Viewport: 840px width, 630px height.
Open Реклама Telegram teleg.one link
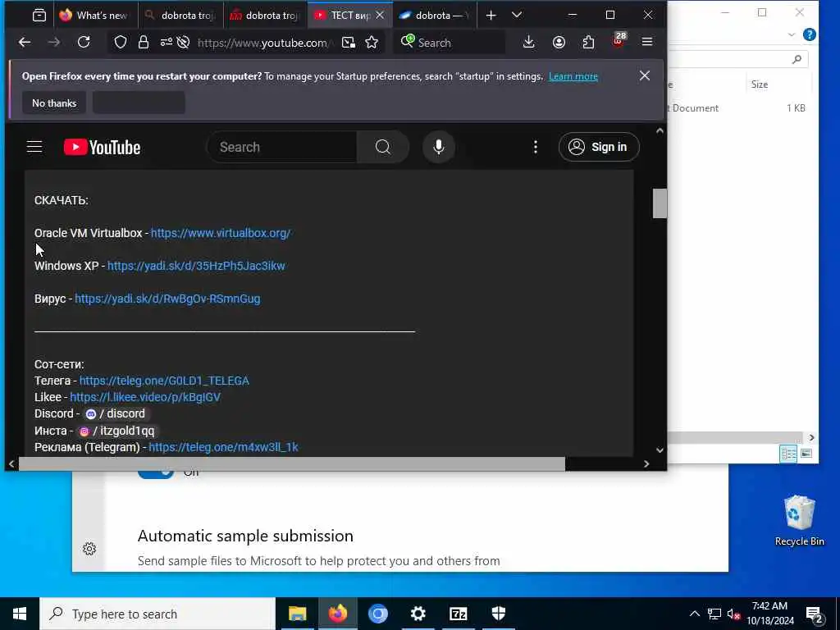223,447
